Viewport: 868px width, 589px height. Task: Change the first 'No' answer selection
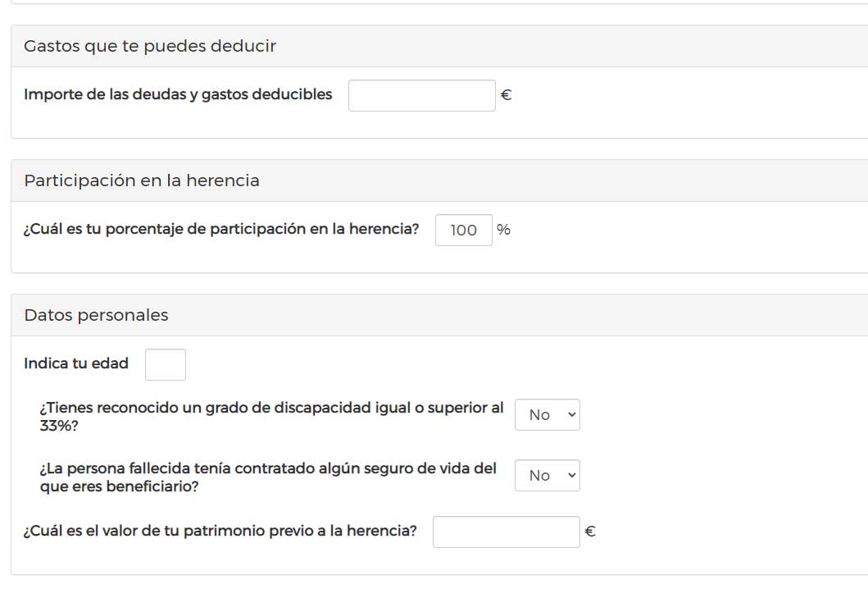547,415
